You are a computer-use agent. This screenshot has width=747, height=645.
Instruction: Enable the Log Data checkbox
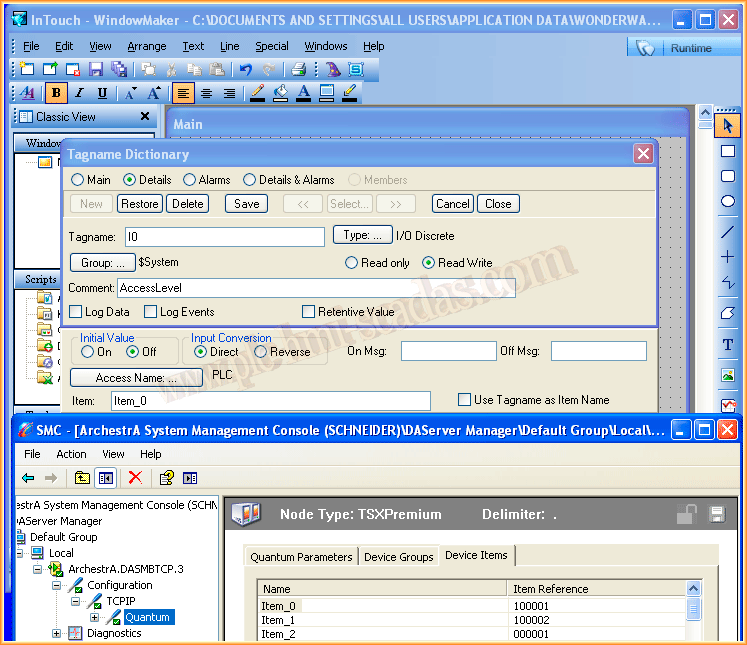coord(76,312)
